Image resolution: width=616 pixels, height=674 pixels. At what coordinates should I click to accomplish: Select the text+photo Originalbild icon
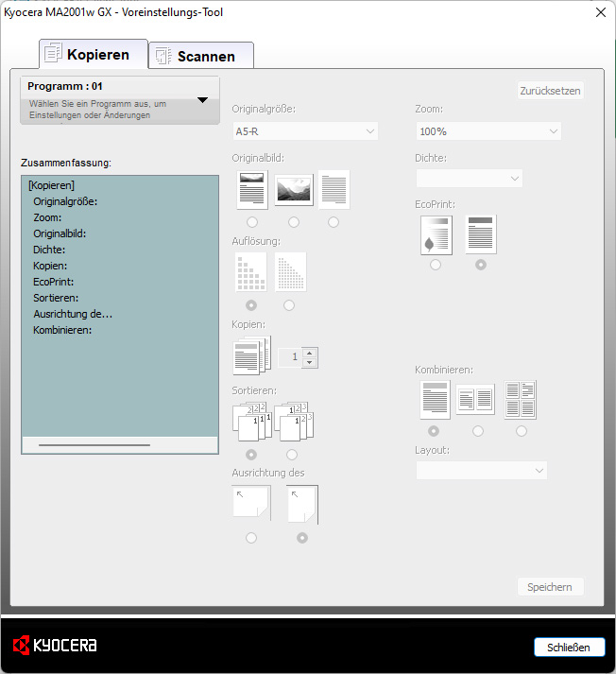pos(252,190)
